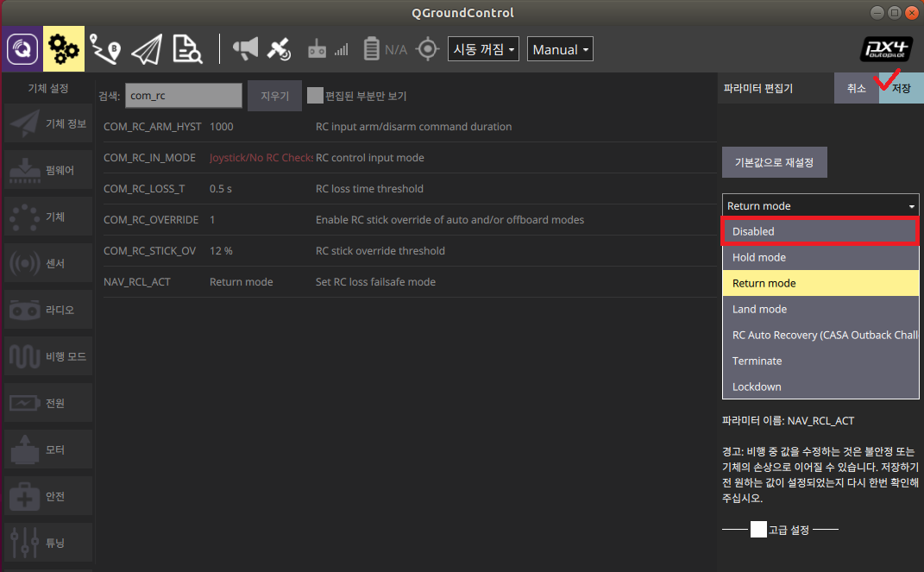Image resolution: width=924 pixels, height=572 pixels.
Task: Show vehicle messages megaphone icon
Action: (x=245, y=49)
